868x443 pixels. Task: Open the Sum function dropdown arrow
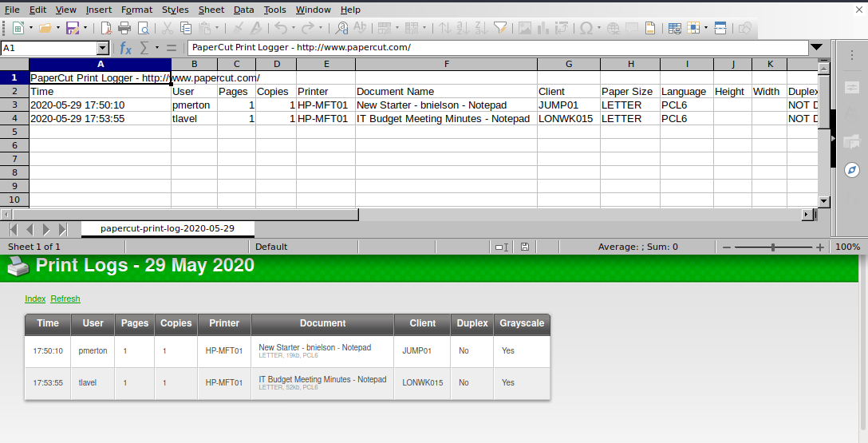[x=157, y=48]
